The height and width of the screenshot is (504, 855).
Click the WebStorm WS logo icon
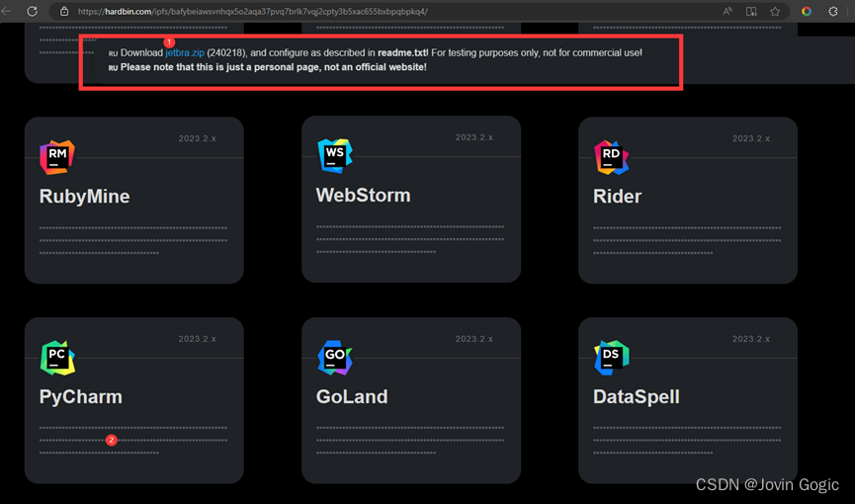335,156
